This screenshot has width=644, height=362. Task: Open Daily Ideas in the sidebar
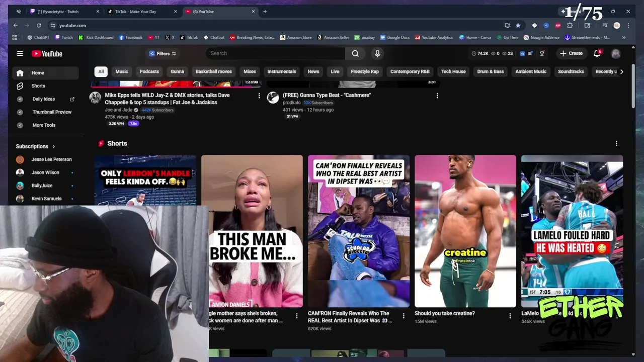[45, 99]
